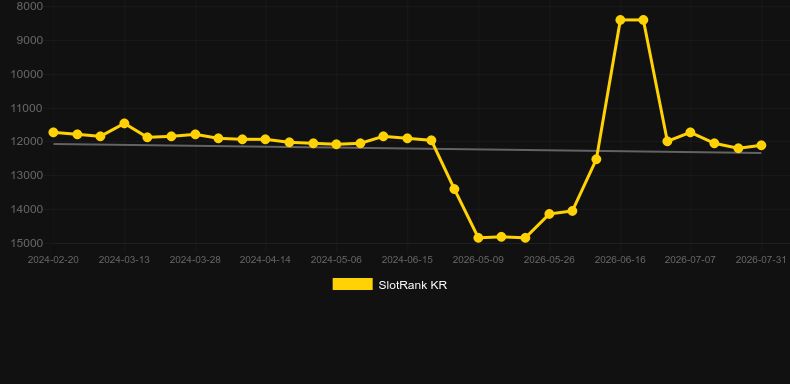The image size is (790, 384).
Task: Select the 14000 y-axis label
Action: (x=27, y=209)
